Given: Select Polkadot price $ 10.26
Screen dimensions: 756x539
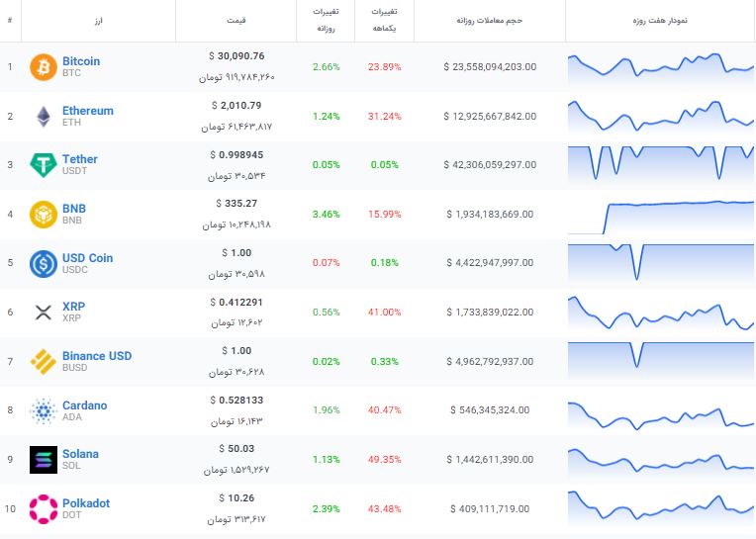Looking at the screenshot, I should tap(236, 498).
